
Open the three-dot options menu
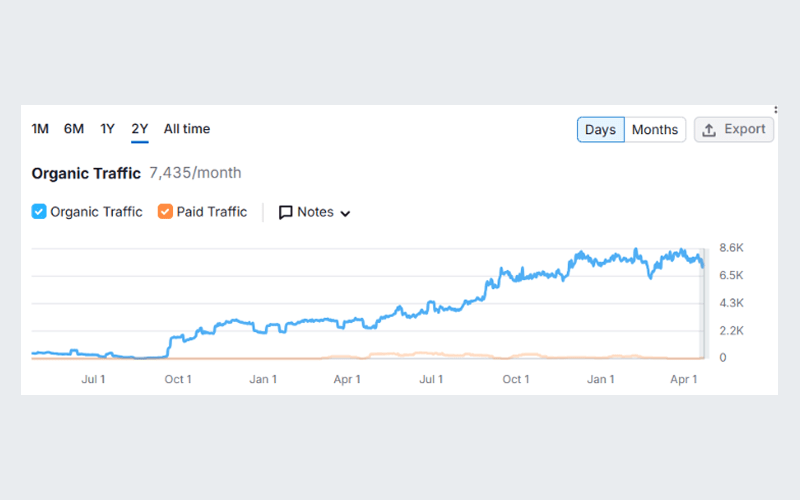(x=776, y=110)
